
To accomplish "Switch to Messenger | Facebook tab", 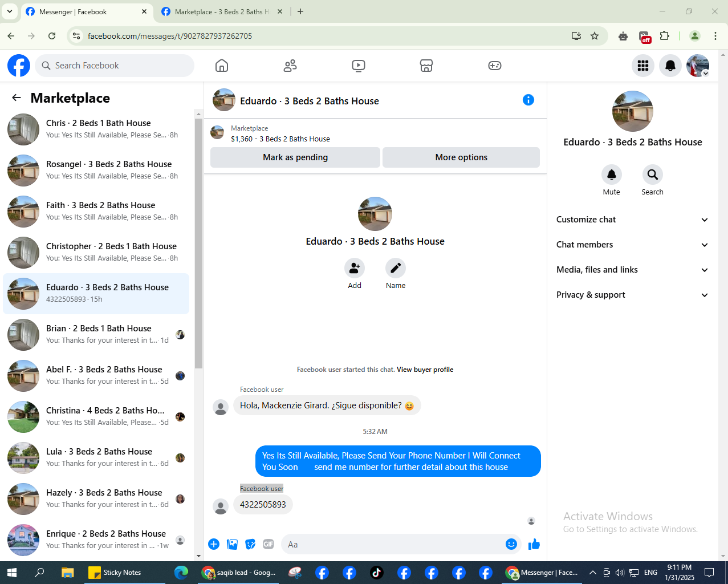I will 87,11.
